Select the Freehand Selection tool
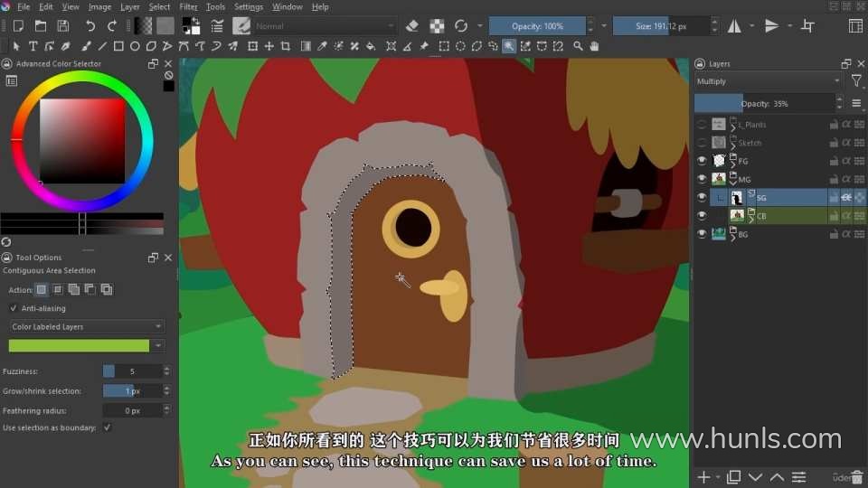 [493, 46]
